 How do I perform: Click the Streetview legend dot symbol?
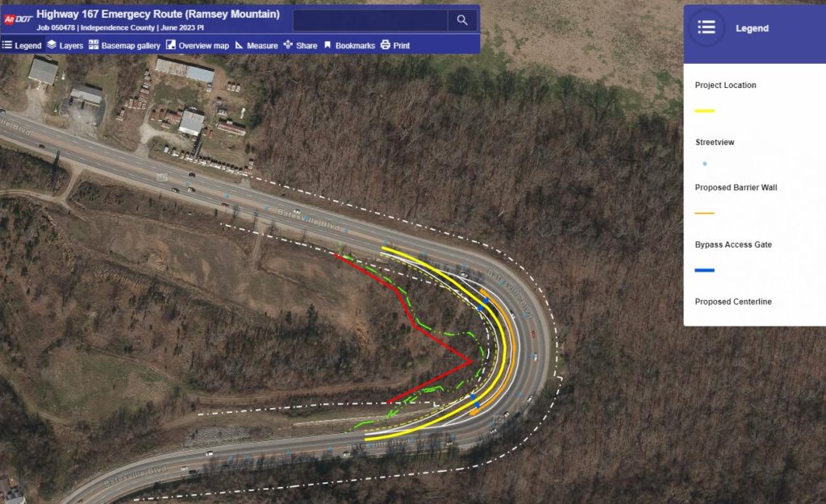pos(705,164)
